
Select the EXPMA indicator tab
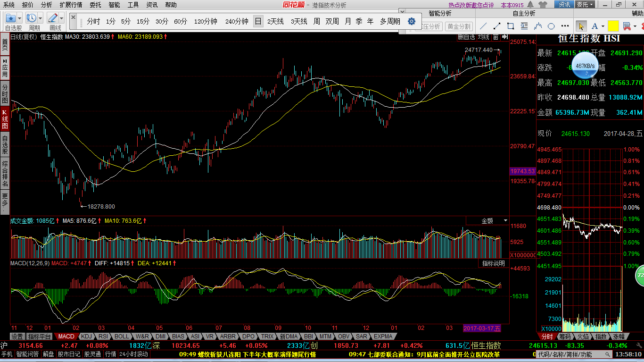click(x=383, y=337)
